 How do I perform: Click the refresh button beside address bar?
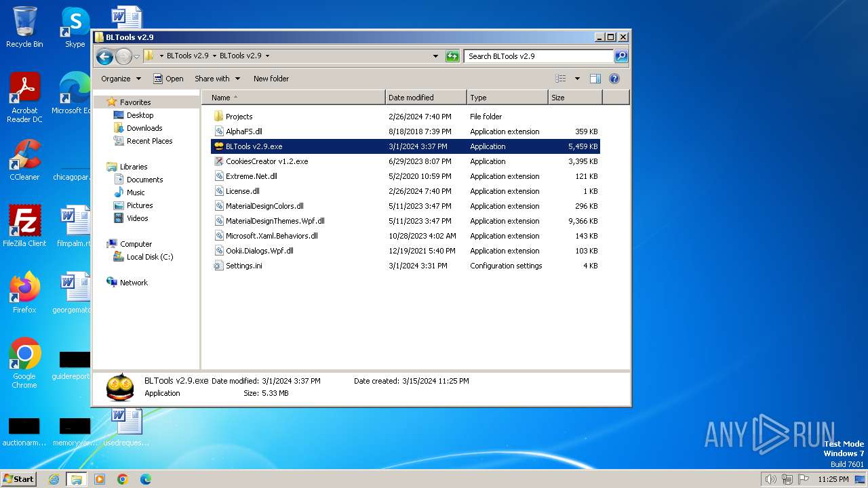point(452,56)
